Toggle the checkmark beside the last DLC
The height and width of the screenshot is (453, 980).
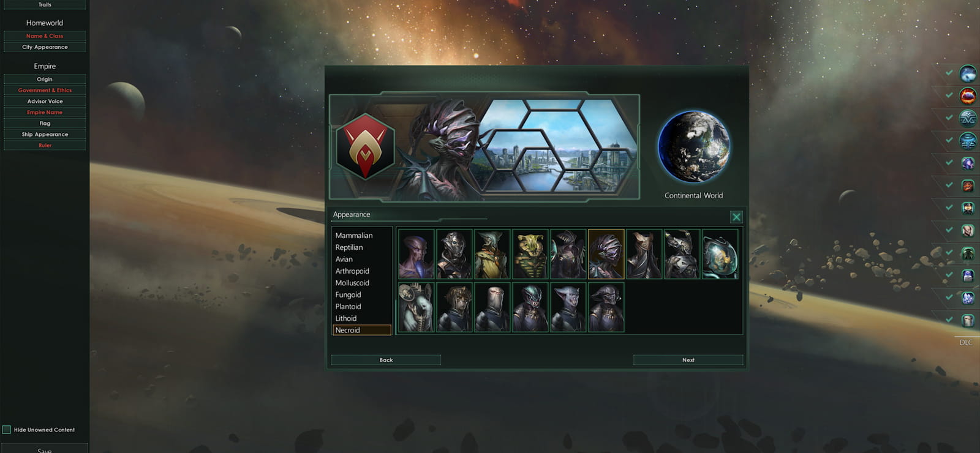949,319
